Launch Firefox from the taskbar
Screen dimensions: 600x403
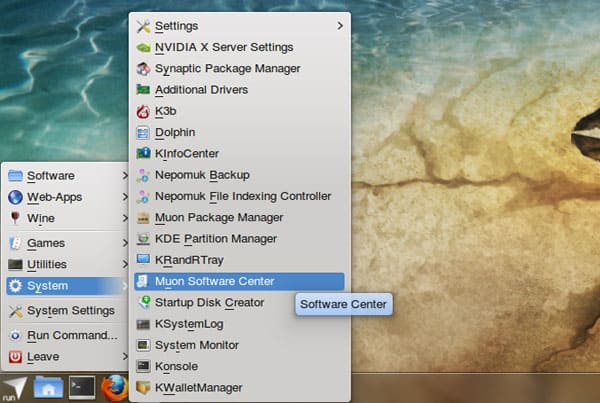tap(114, 388)
